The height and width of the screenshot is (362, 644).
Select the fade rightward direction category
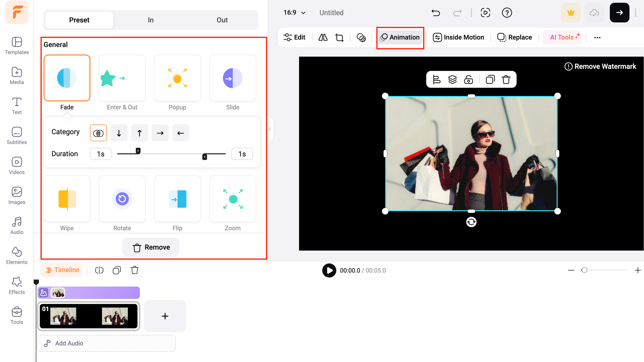160,133
